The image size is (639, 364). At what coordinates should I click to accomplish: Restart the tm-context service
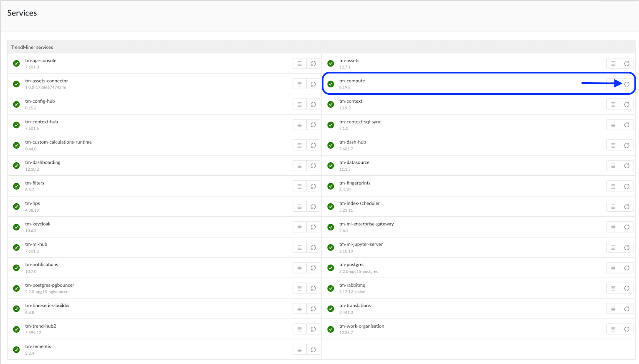(627, 104)
